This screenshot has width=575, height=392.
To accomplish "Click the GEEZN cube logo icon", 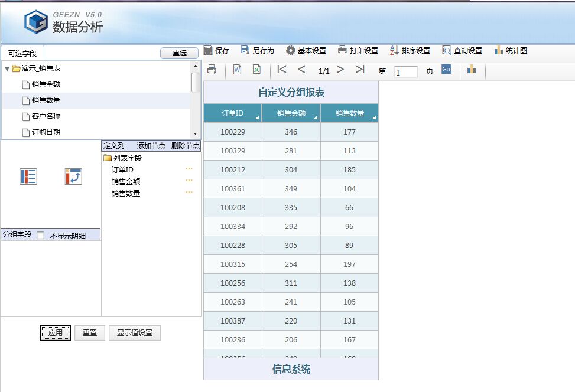I will pos(35,22).
